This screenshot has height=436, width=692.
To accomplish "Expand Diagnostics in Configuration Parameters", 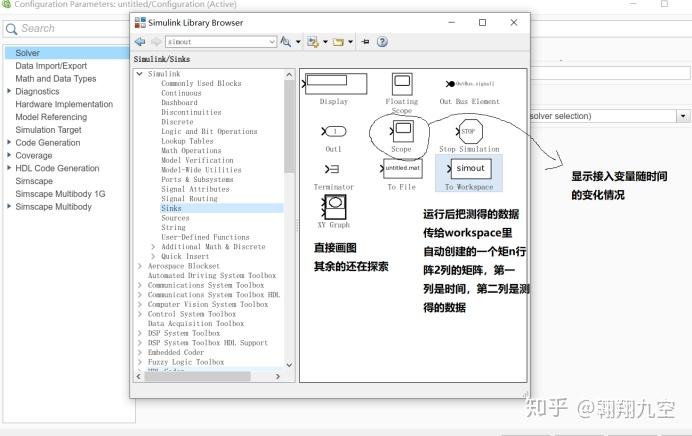I will (x=9, y=91).
